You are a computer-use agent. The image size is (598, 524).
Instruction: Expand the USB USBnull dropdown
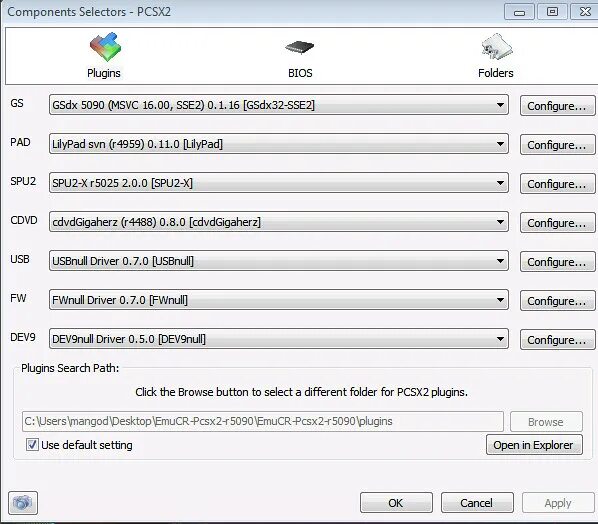(x=278, y=261)
